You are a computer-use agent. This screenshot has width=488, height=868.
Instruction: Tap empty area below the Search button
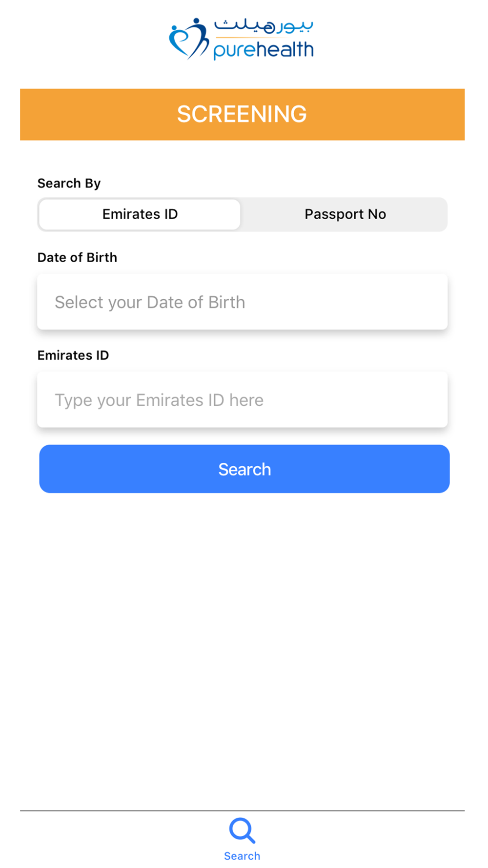coord(243,649)
